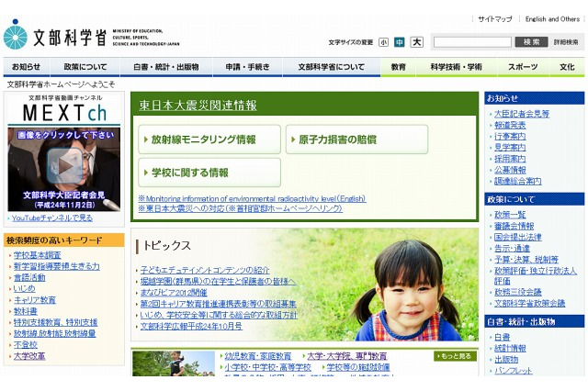Open sidebar link 報道発表
This screenshot has width=588, height=391.
tap(510, 125)
